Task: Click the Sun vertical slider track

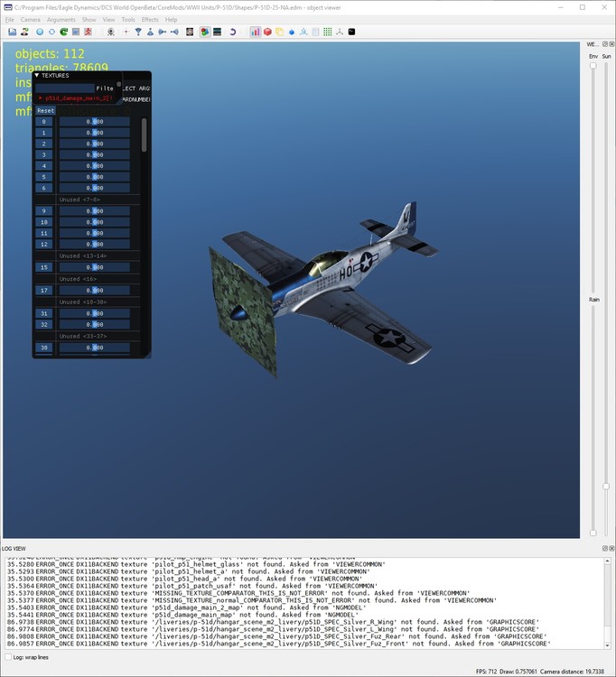Action: click(606, 298)
